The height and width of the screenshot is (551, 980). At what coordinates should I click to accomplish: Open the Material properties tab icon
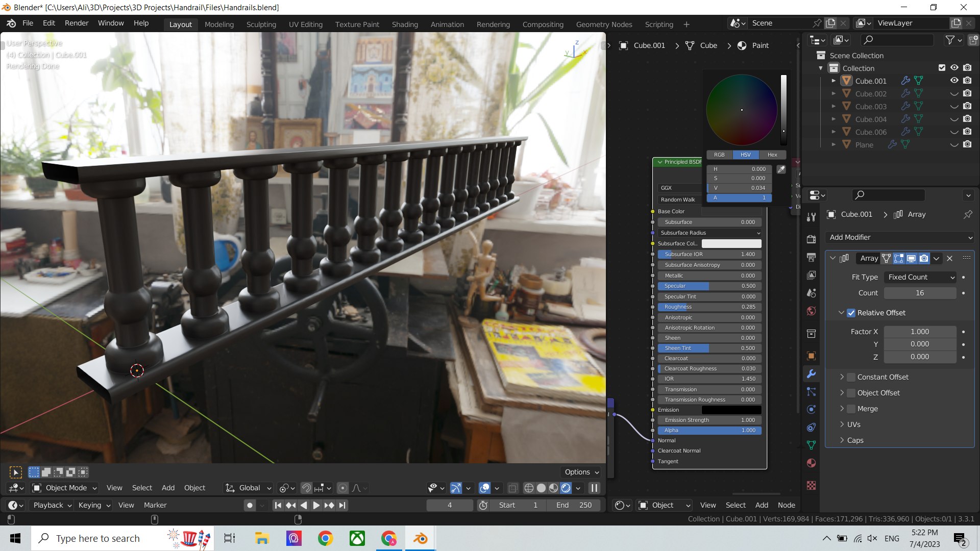point(811,463)
